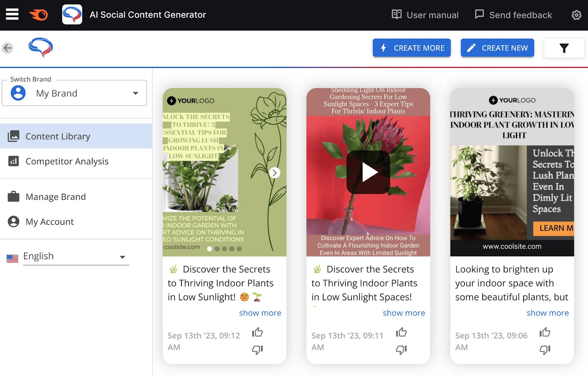
Task: Like the Thriving Greenery post
Action: (x=545, y=332)
